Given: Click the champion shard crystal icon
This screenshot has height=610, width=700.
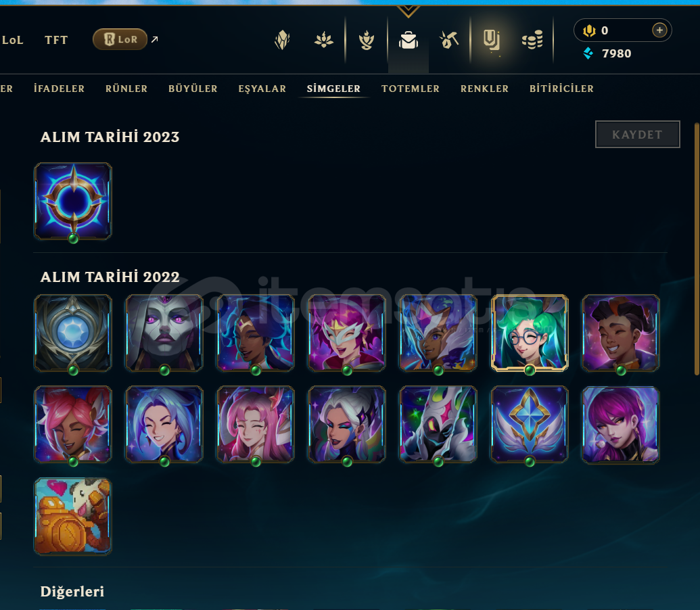Looking at the screenshot, I should [x=282, y=40].
